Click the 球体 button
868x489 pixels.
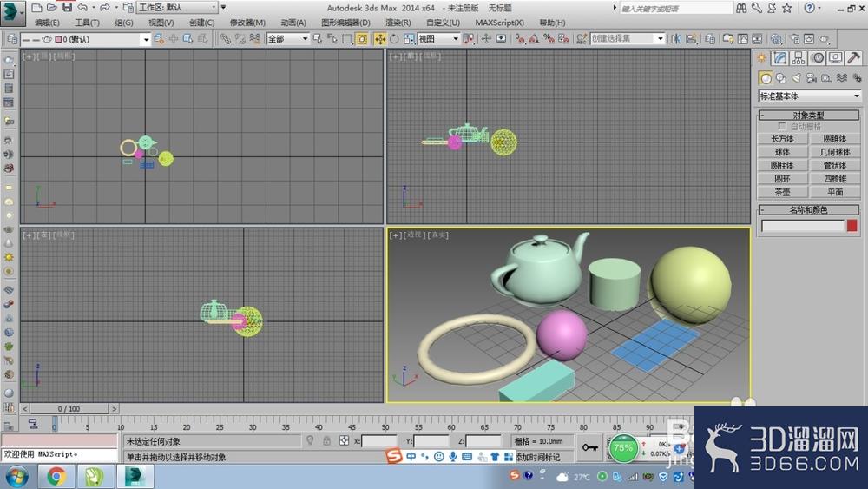coord(782,152)
